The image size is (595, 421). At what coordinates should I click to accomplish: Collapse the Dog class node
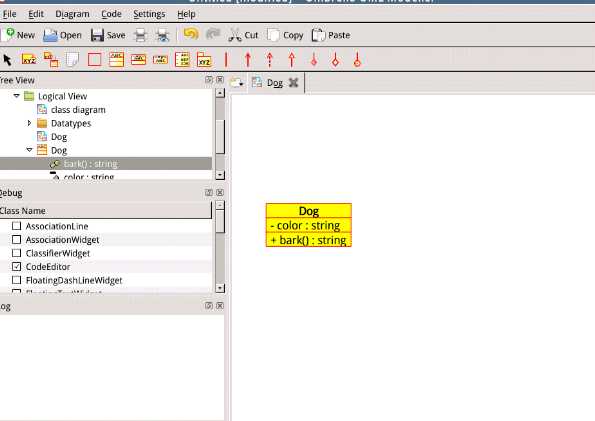29,150
